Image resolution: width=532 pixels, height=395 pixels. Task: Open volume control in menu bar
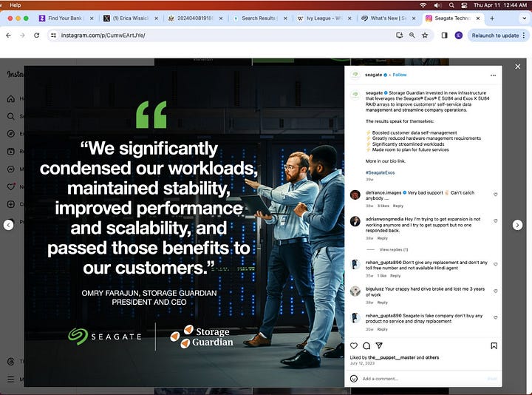click(437, 5)
